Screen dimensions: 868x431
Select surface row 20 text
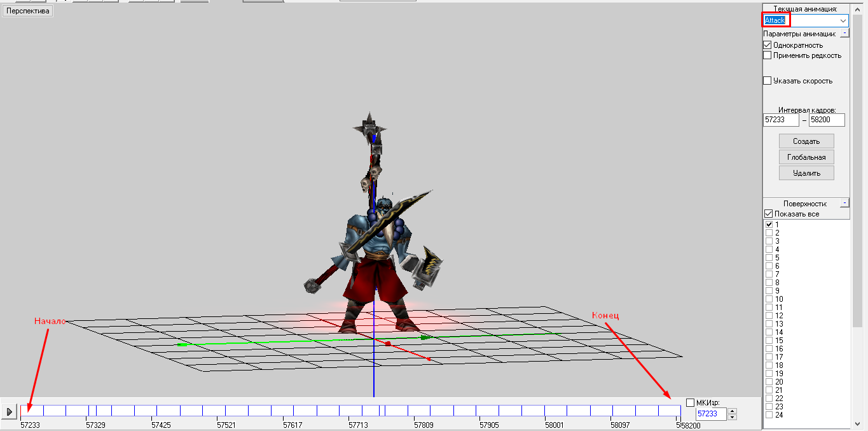point(779,382)
